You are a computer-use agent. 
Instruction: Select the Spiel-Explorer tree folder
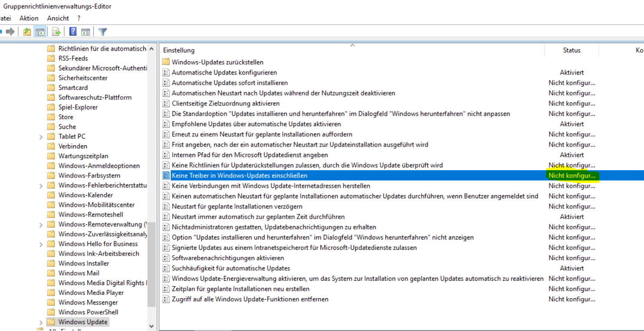click(x=78, y=107)
